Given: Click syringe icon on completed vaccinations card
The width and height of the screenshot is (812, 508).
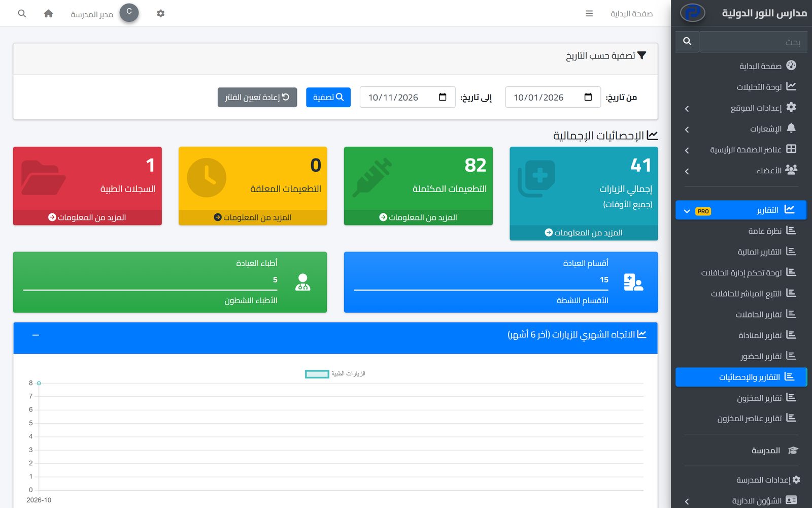Looking at the screenshot, I should coord(373,177).
